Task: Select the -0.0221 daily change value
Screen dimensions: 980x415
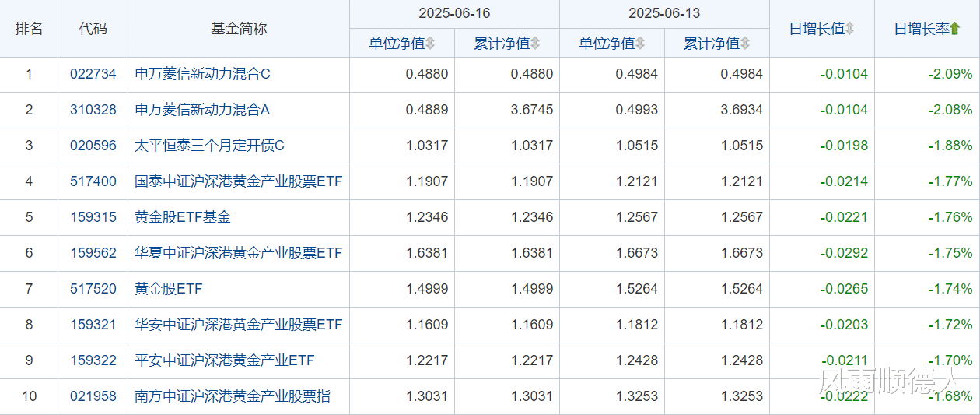Action: click(x=844, y=218)
